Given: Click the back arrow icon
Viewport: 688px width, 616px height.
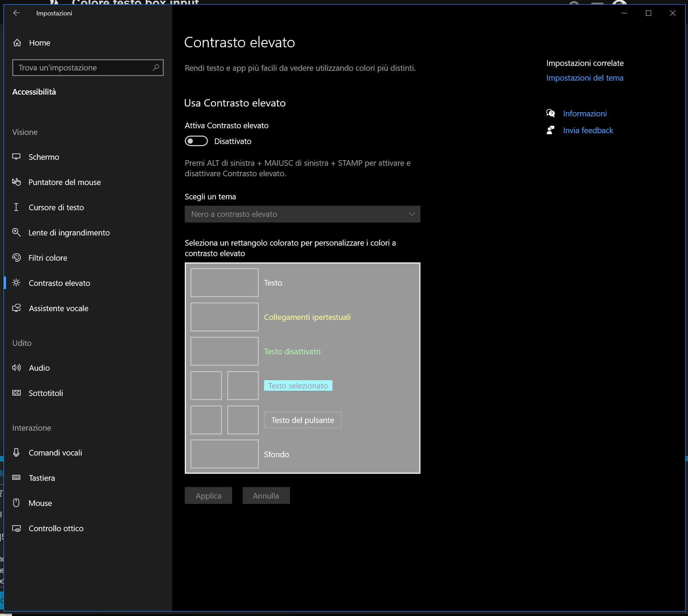Looking at the screenshot, I should point(16,13).
